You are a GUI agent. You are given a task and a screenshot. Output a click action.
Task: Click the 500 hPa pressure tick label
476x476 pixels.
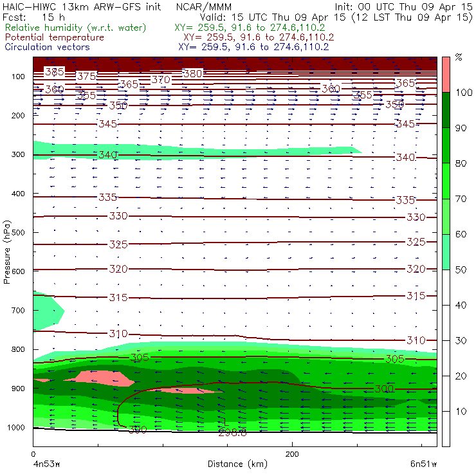click(18, 233)
